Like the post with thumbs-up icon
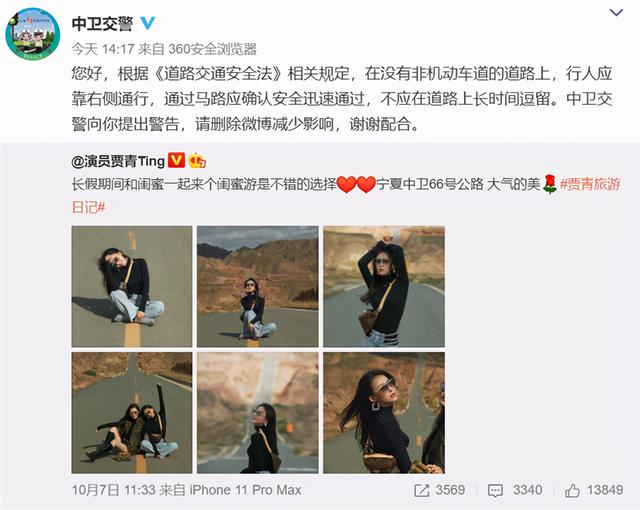The height and width of the screenshot is (510, 640). [572, 490]
